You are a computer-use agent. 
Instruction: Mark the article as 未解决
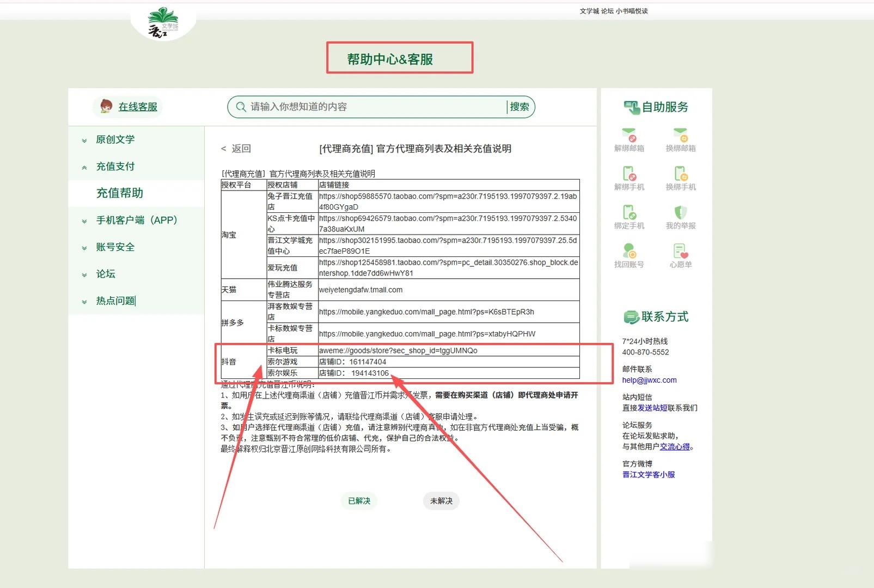[x=441, y=501]
